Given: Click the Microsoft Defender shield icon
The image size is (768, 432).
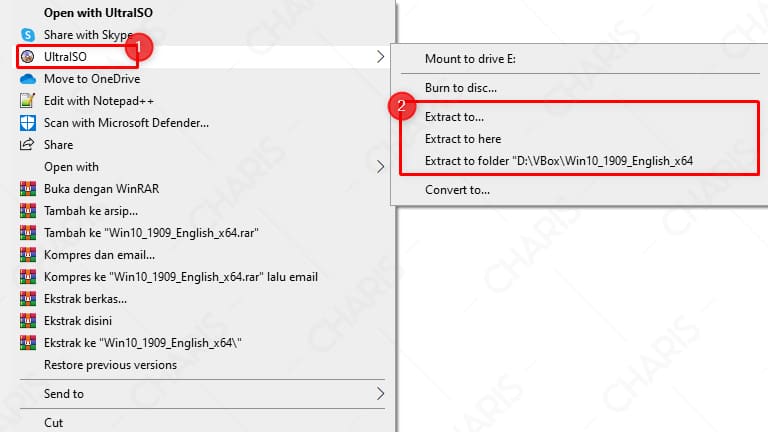Looking at the screenshot, I should pyautogui.click(x=28, y=123).
